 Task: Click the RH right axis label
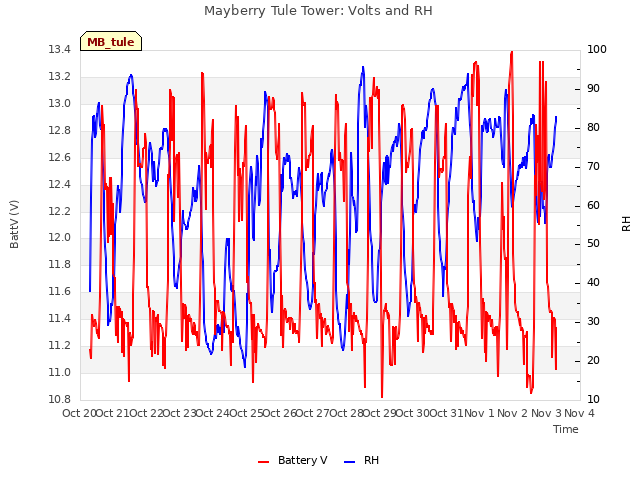[626, 224]
